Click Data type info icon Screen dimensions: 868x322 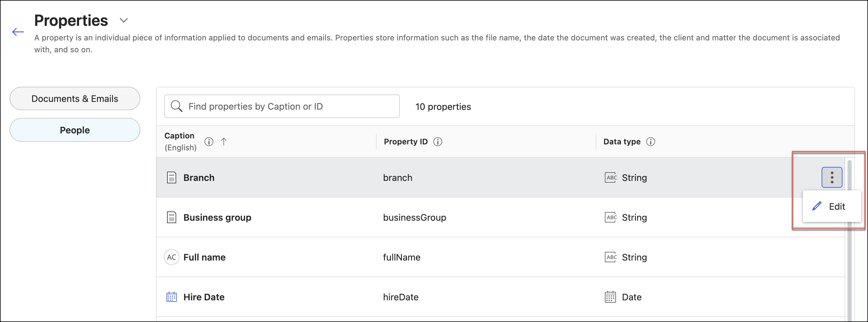point(650,142)
